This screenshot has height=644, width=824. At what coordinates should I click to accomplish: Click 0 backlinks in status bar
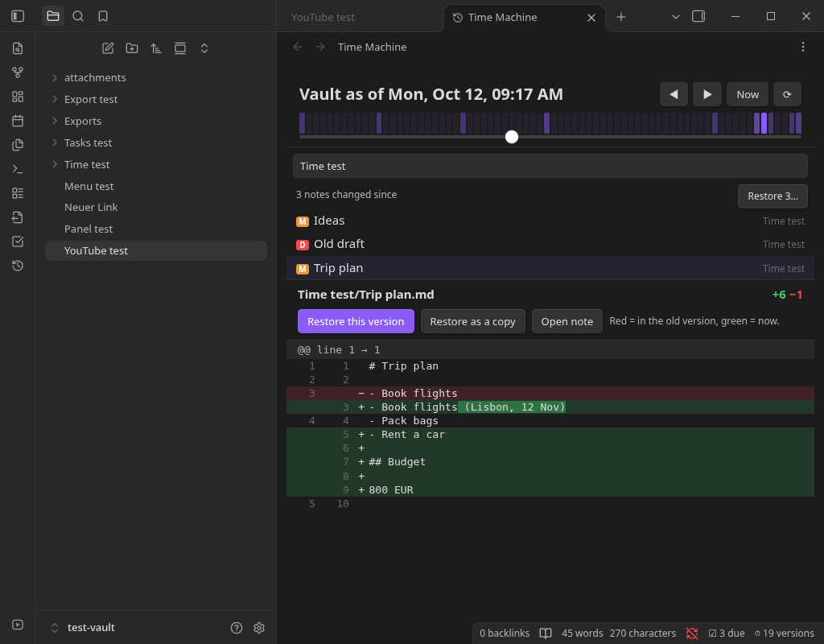coord(505,634)
